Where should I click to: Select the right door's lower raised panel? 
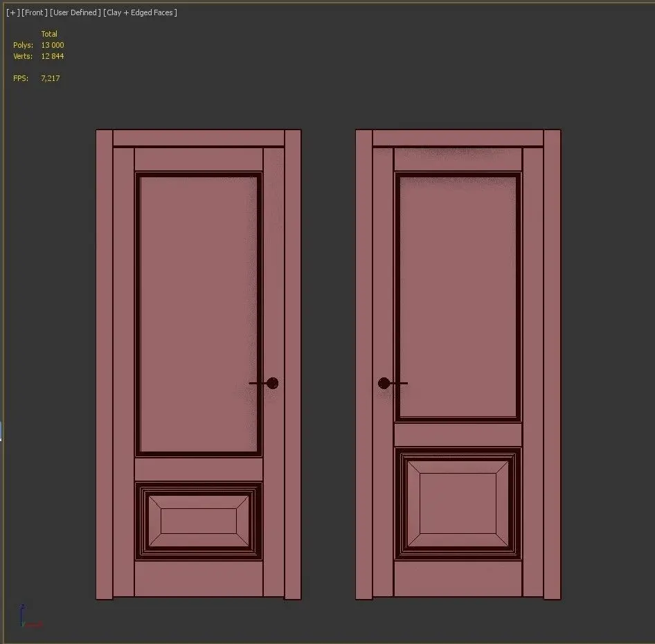tap(458, 503)
